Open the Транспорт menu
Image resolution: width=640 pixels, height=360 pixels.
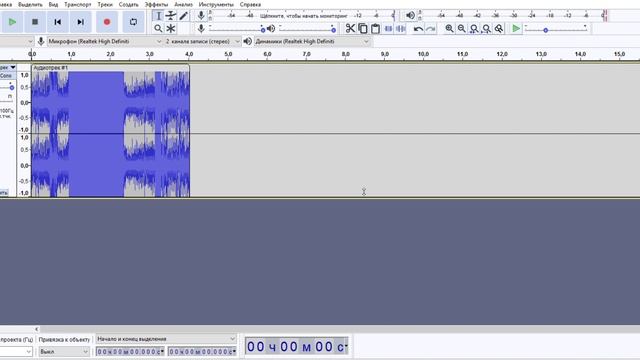pyautogui.click(x=78, y=4)
